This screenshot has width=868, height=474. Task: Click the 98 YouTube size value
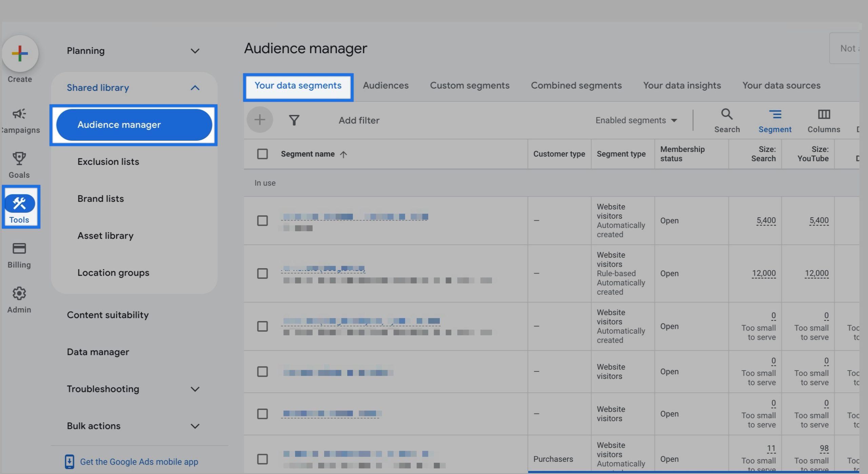point(824,448)
